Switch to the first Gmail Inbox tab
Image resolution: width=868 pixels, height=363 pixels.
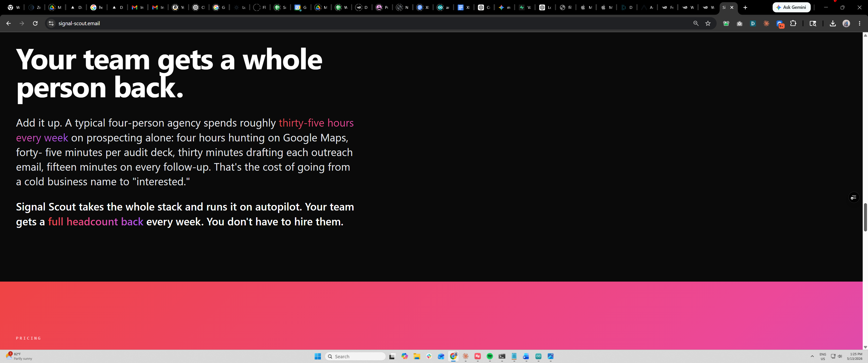138,7
